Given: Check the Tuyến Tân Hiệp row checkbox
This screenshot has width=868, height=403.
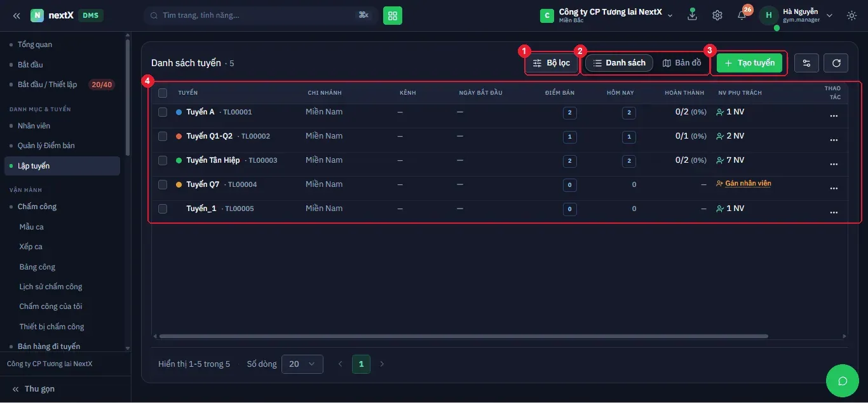Looking at the screenshot, I should [x=163, y=160].
